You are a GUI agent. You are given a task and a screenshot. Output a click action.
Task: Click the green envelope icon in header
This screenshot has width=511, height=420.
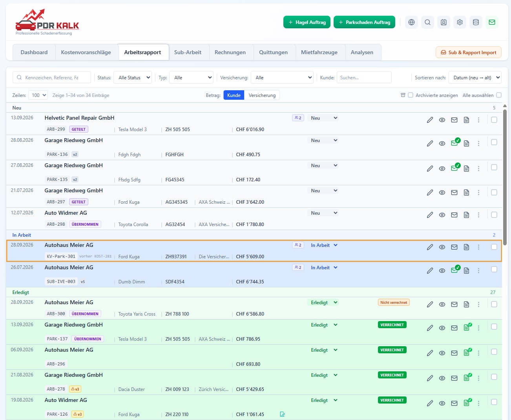point(492,22)
